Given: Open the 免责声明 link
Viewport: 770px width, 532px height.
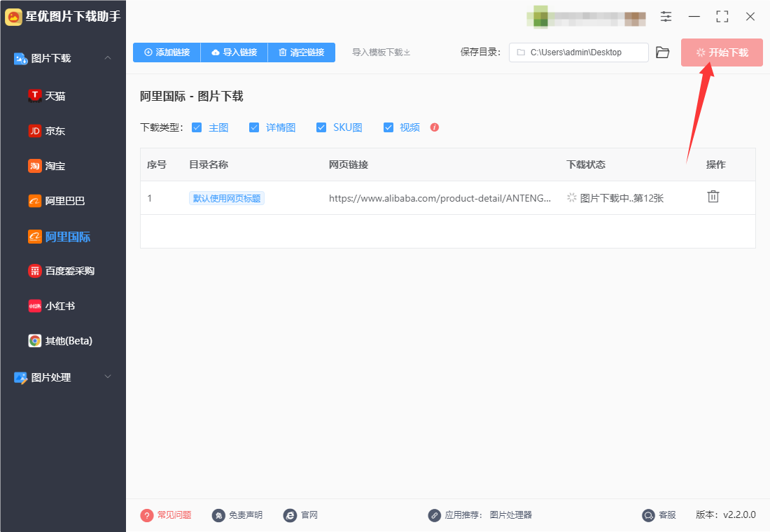Looking at the screenshot, I should pos(246,514).
